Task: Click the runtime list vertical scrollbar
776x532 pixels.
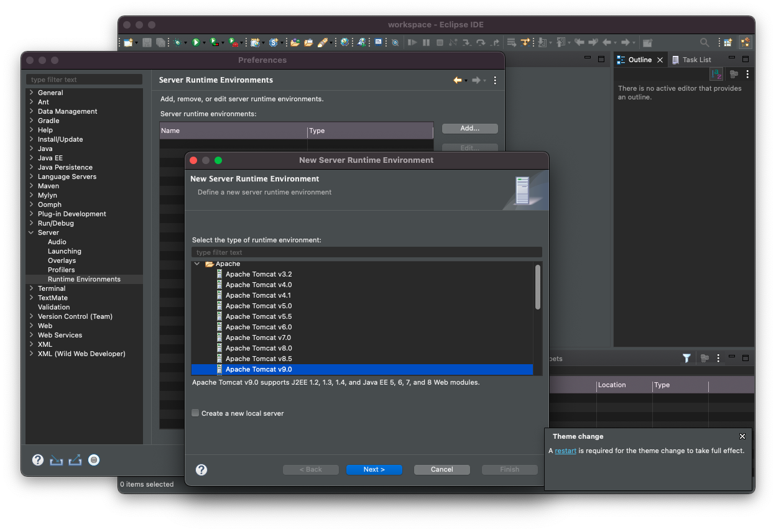Action: [x=538, y=287]
